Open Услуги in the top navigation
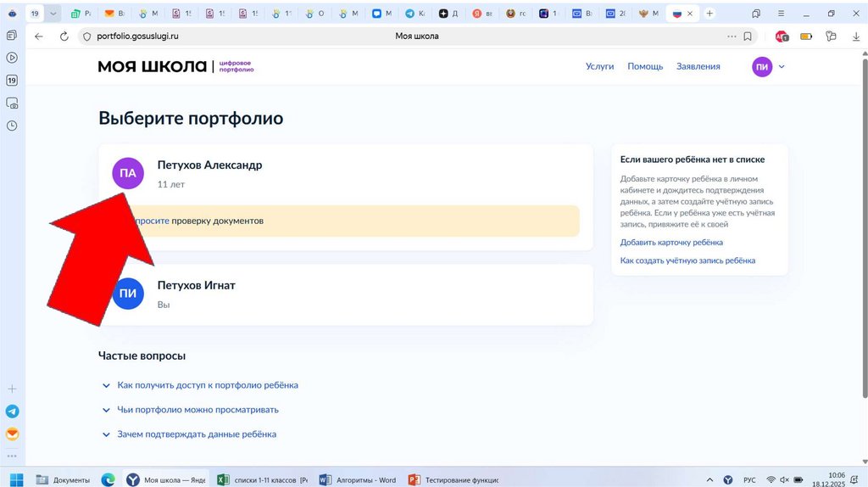868x487 pixels. pyautogui.click(x=599, y=66)
